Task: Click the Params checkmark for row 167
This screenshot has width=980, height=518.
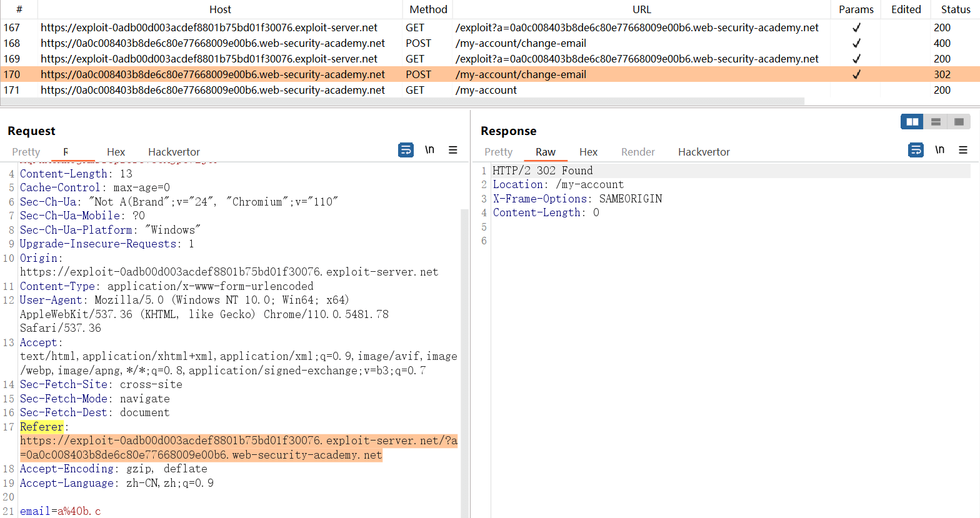Action: 856,27
